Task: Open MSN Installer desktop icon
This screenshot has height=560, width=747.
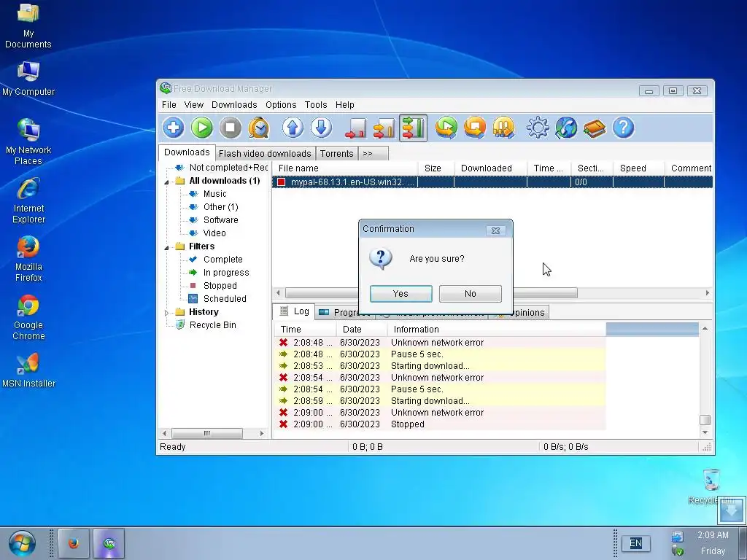Action: tap(28, 370)
